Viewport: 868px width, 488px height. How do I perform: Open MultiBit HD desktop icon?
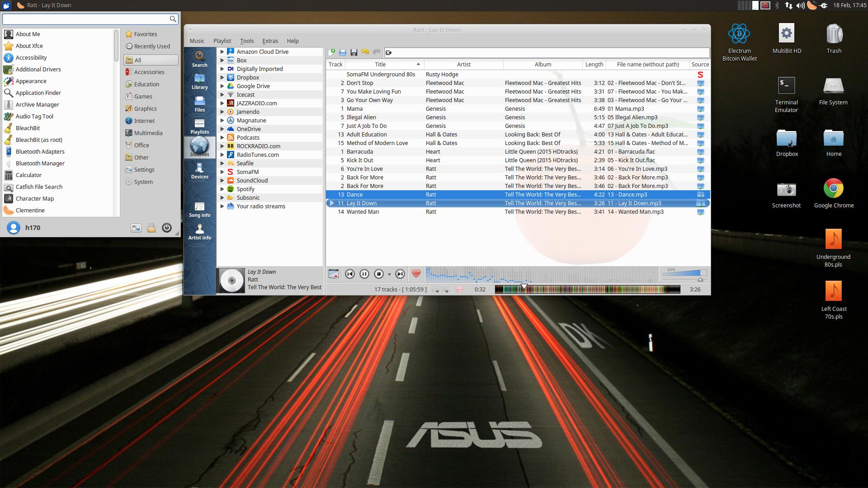coord(787,38)
